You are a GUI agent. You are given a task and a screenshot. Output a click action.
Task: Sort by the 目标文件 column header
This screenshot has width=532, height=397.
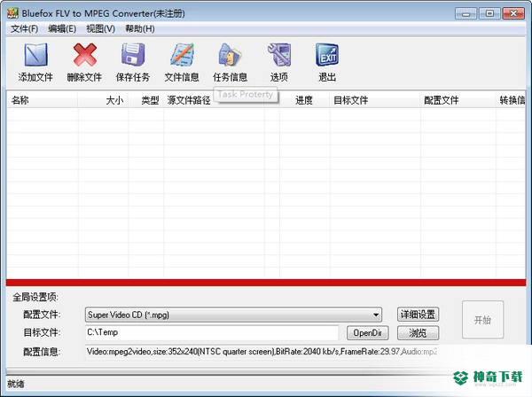(x=375, y=100)
